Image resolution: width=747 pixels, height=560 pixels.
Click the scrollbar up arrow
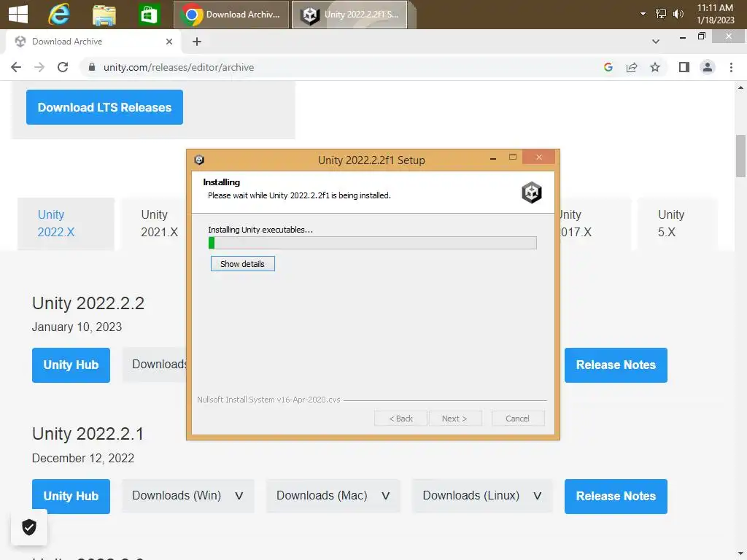pyautogui.click(x=740, y=87)
